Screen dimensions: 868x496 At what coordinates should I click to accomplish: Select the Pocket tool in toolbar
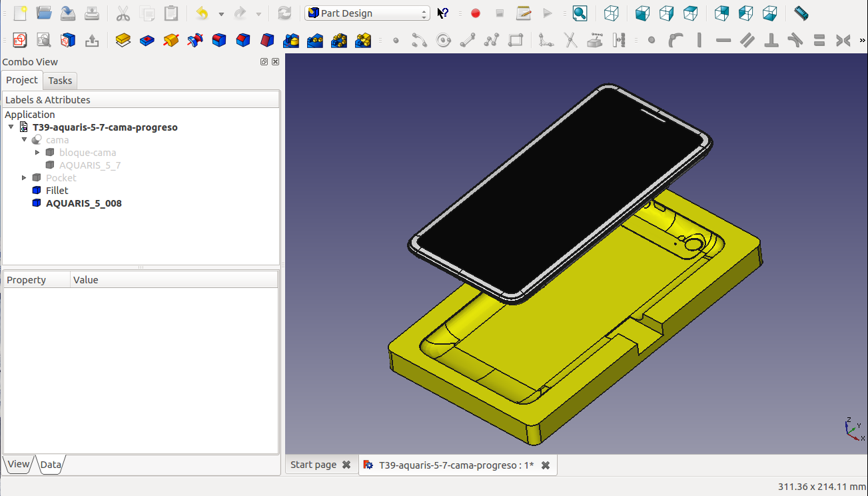(147, 41)
